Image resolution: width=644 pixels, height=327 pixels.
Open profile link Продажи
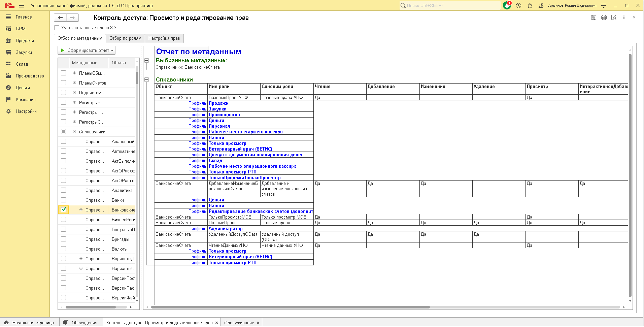click(218, 103)
